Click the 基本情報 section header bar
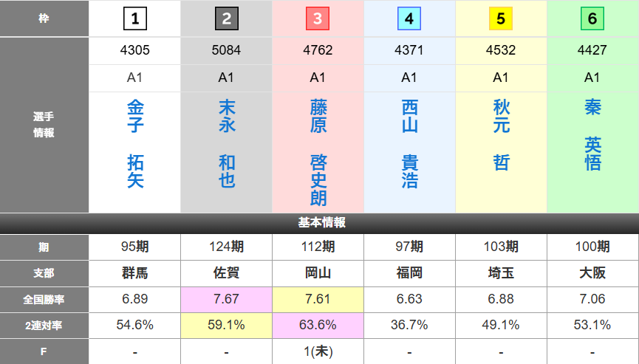 (x=319, y=222)
